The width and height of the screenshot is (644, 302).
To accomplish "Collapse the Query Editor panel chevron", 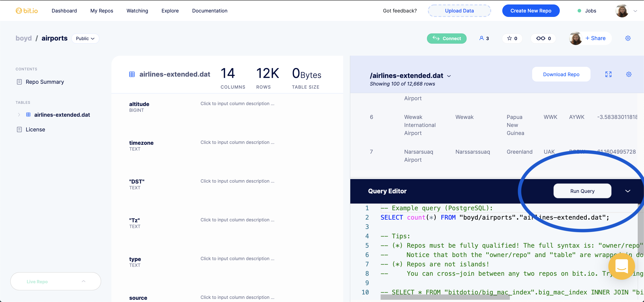I will [x=628, y=191].
